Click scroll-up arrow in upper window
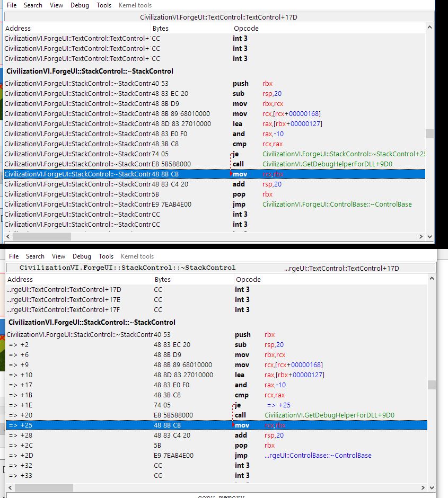Image resolution: width=448 pixels, height=498 pixels. click(x=429, y=28)
